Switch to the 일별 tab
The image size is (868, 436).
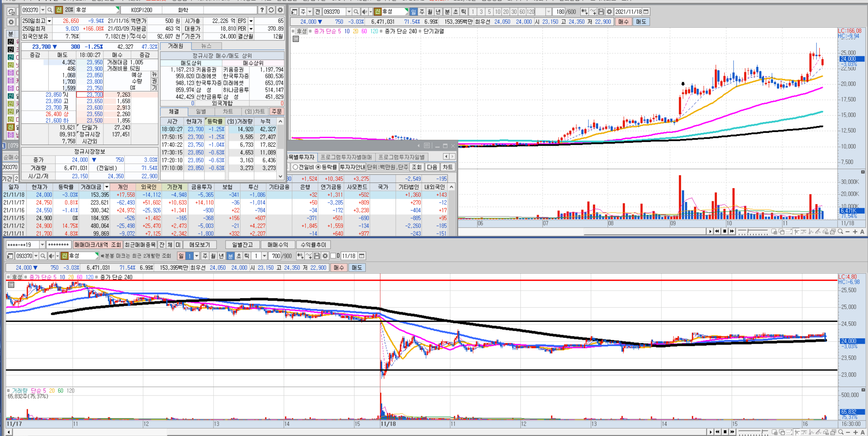click(x=201, y=112)
